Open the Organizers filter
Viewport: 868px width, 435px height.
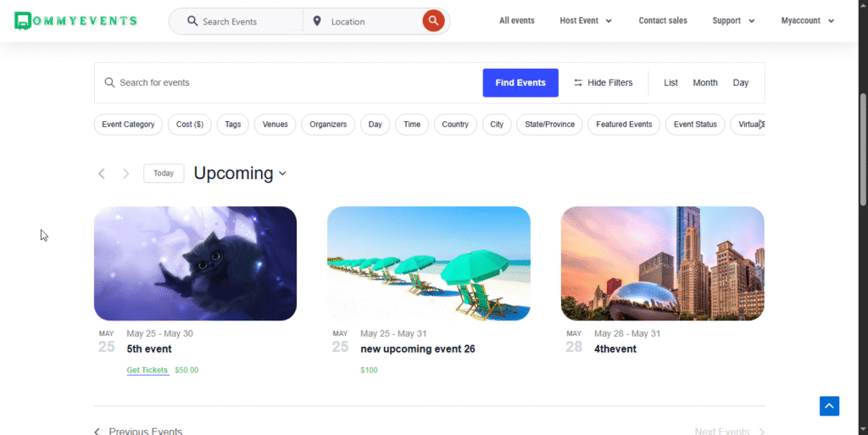[328, 125]
